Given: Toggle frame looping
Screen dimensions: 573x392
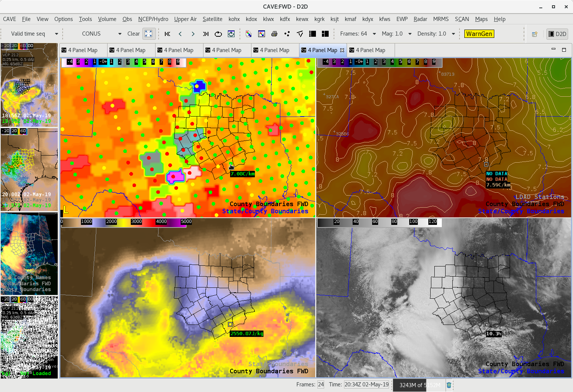Looking at the screenshot, I should click(x=218, y=34).
